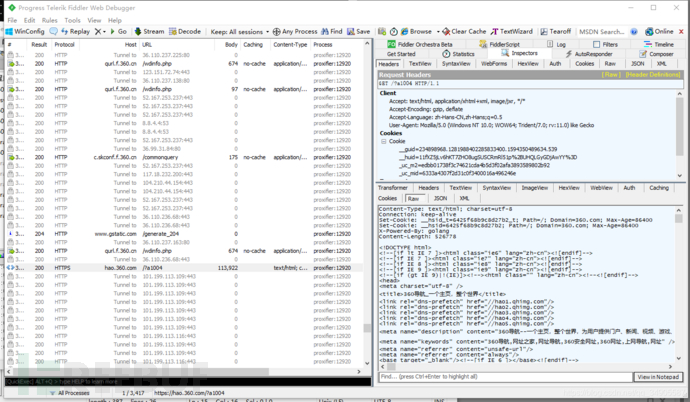Click the timer clock icon
This screenshot has height=402, width=690.
pyautogui.click(x=394, y=32)
